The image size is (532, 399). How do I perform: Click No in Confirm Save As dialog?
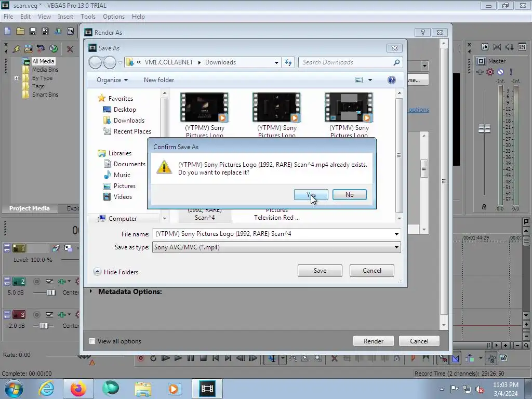(350, 194)
